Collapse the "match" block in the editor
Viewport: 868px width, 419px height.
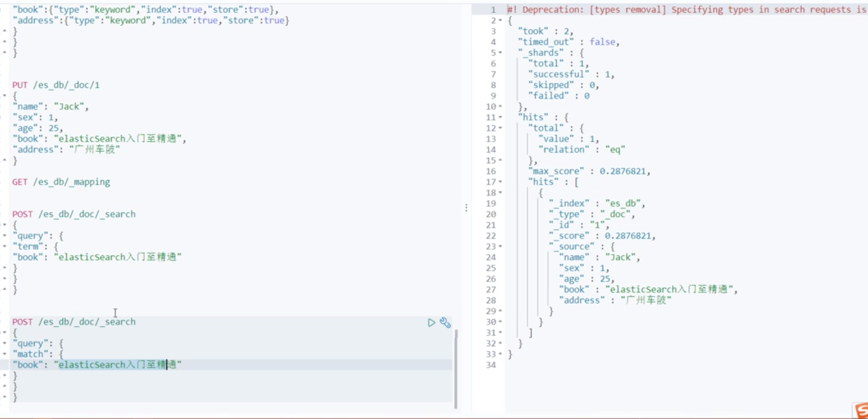point(4,354)
